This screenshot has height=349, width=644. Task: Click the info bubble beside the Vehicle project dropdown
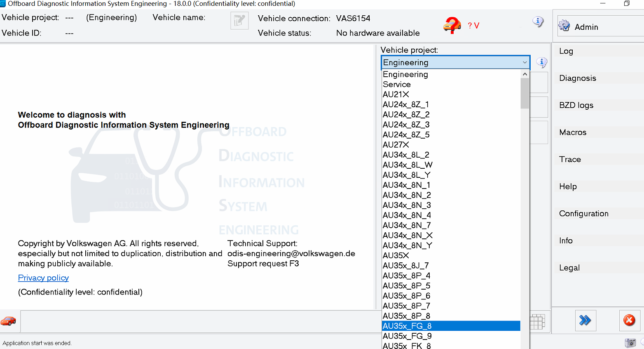tap(542, 62)
